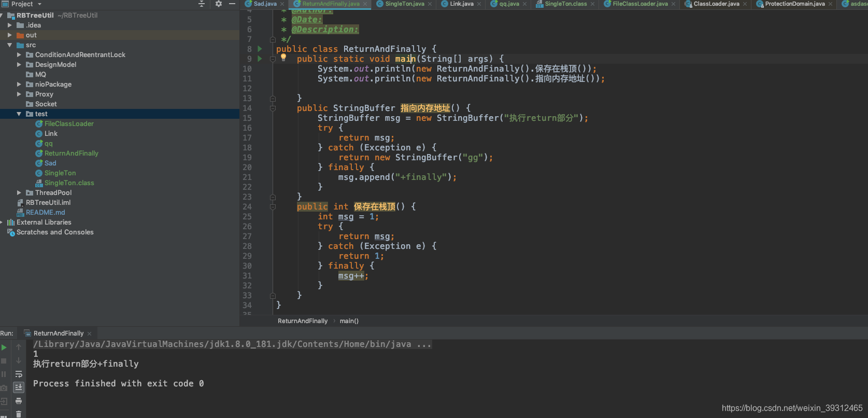Click the collapse all icon in Project panel header

coord(202,4)
